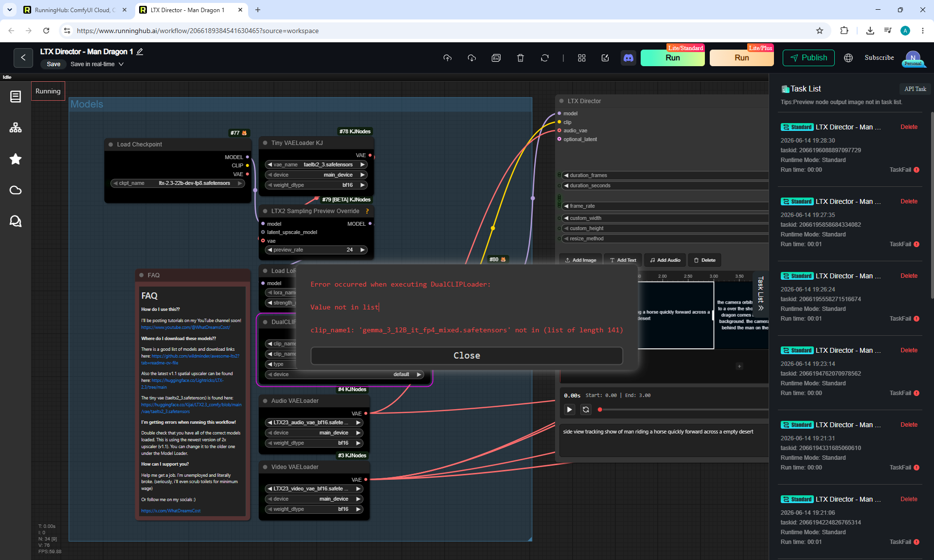The image size is (934, 560).
Task: Open the Discord link icon
Action: [x=629, y=58]
